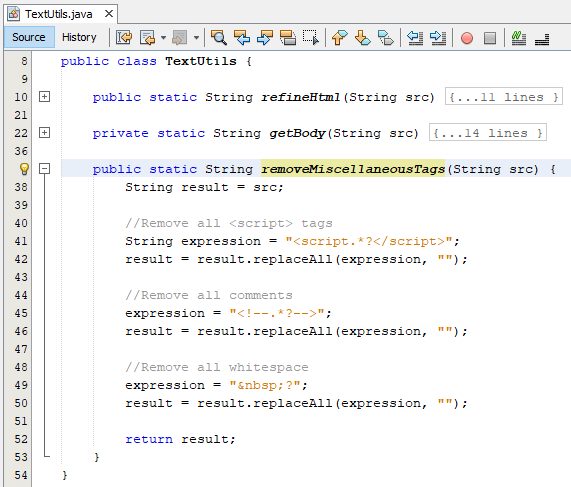Click replaceAll call on line 50

tap(293, 404)
